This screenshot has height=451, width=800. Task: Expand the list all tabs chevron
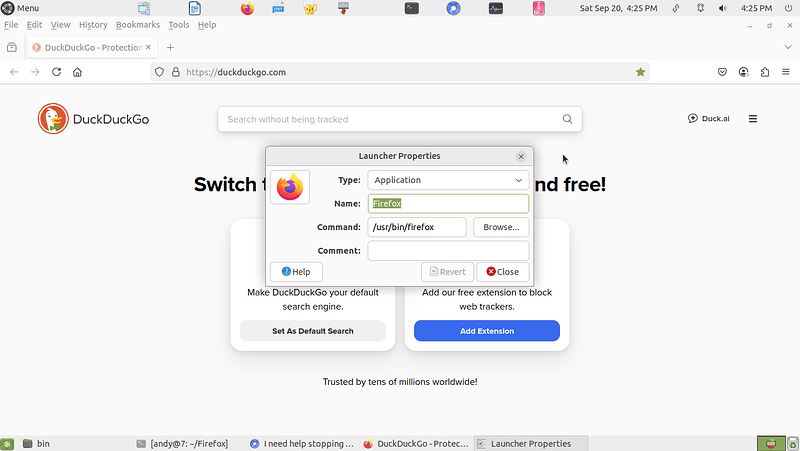tap(788, 47)
